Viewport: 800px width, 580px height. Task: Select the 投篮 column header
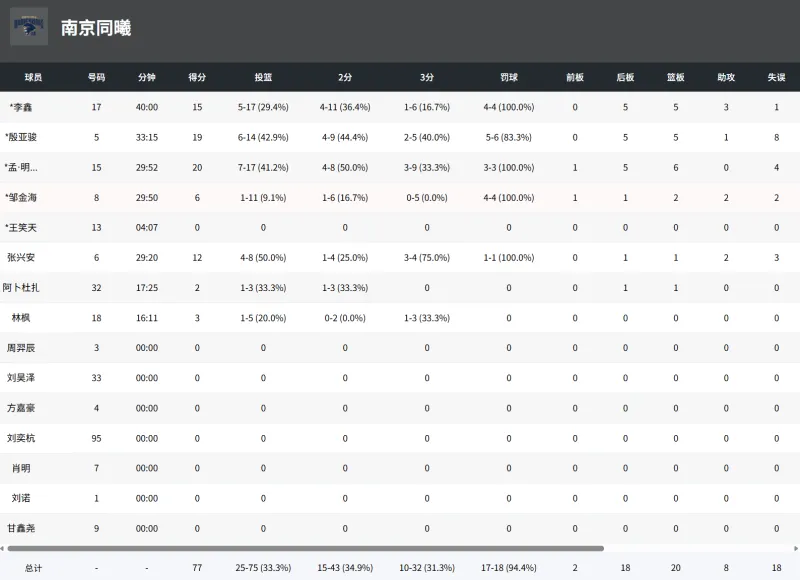pos(263,77)
